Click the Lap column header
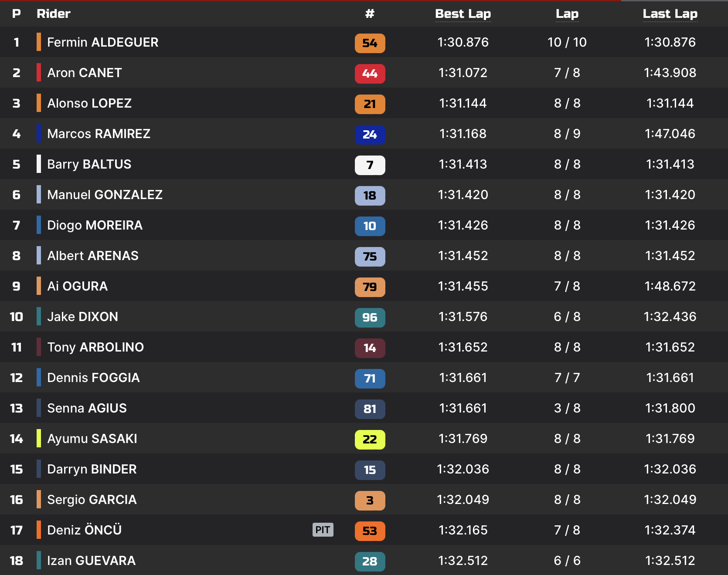 [x=567, y=14]
